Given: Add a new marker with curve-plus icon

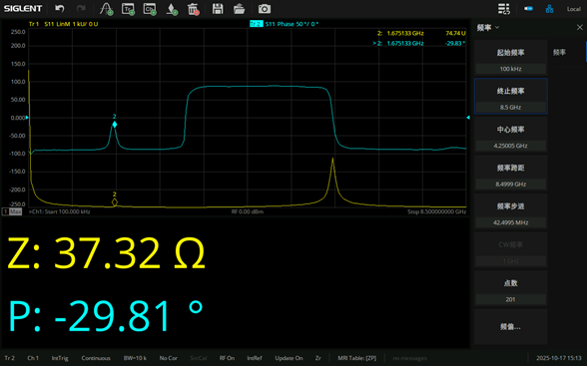Looking at the screenshot, I should [107, 9].
